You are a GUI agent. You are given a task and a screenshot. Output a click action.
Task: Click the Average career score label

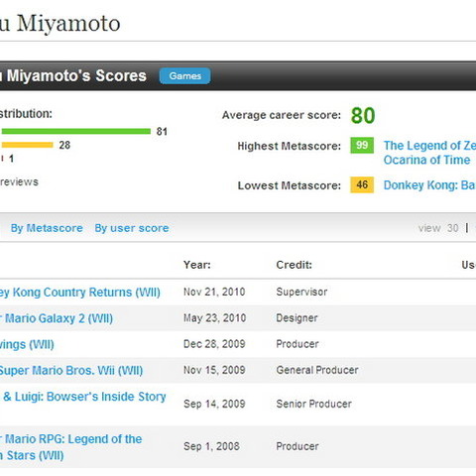282,115
